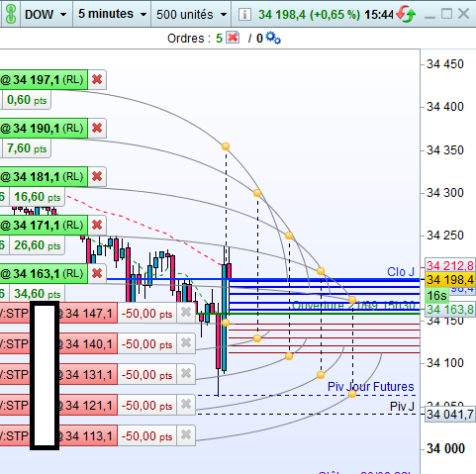Cancel the order at 34 171,1

97,225
